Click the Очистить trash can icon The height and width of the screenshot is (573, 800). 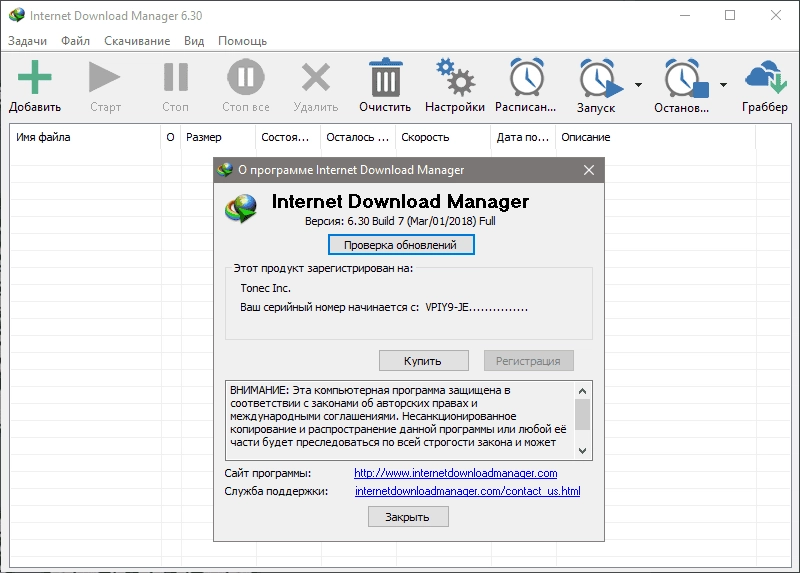pyautogui.click(x=385, y=77)
